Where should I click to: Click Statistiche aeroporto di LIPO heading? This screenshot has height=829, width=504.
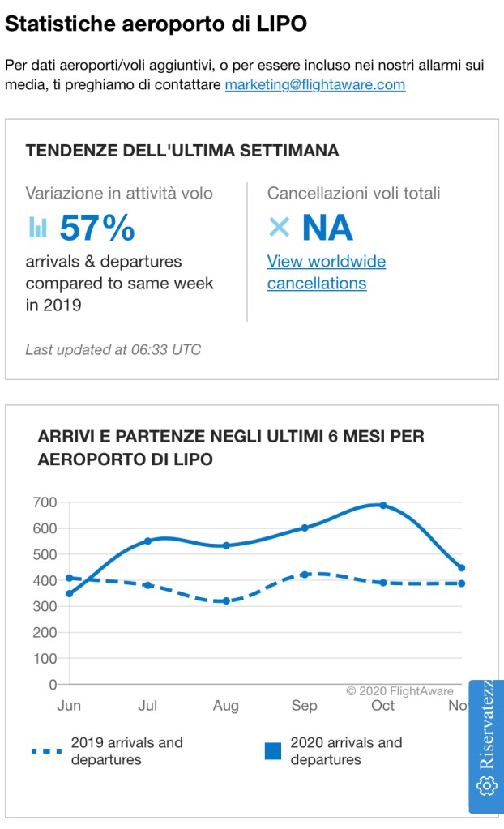click(156, 24)
